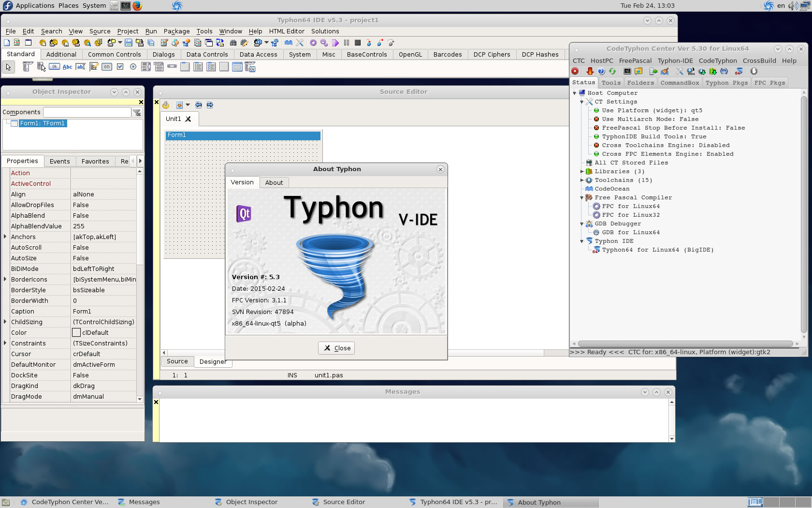Select Form1: TForm1 in component tree

coord(42,123)
